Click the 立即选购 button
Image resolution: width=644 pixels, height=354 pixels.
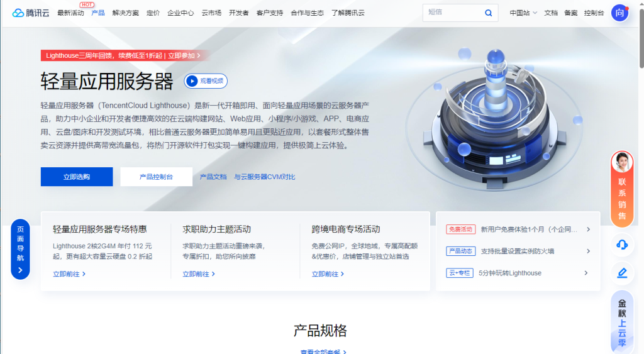click(x=77, y=177)
